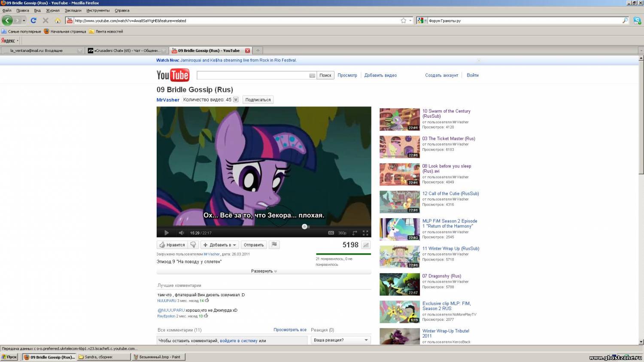This screenshot has width=644, height=362.
Task: Open 03 The Ticket Master video link
Action: point(448,139)
